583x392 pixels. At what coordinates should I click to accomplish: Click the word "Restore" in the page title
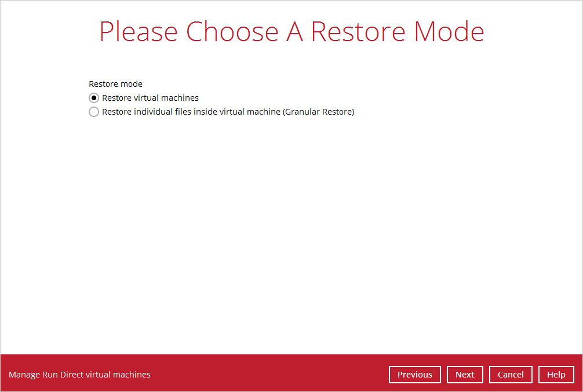(x=359, y=32)
